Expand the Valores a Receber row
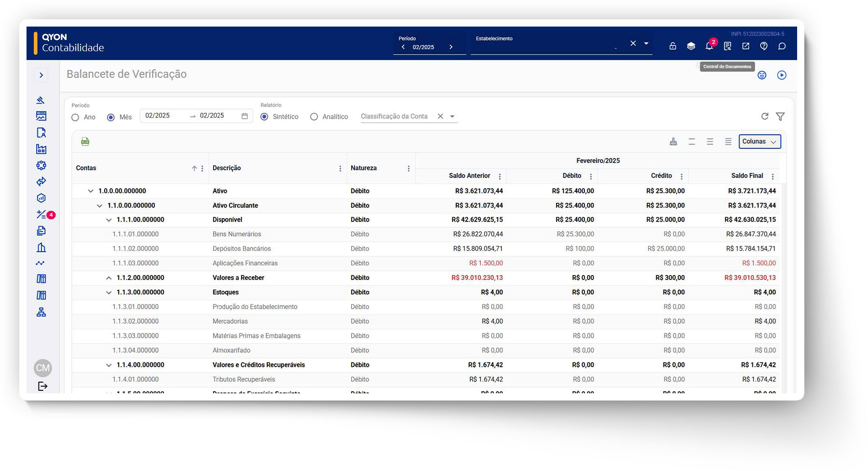Screen dimensions: 868x471 (108, 278)
